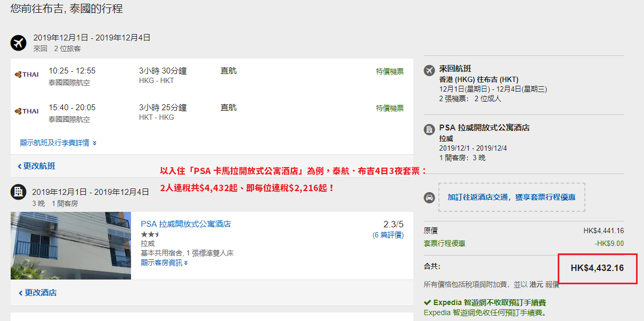Expand 顯示客房資訊 room information

(164, 262)
